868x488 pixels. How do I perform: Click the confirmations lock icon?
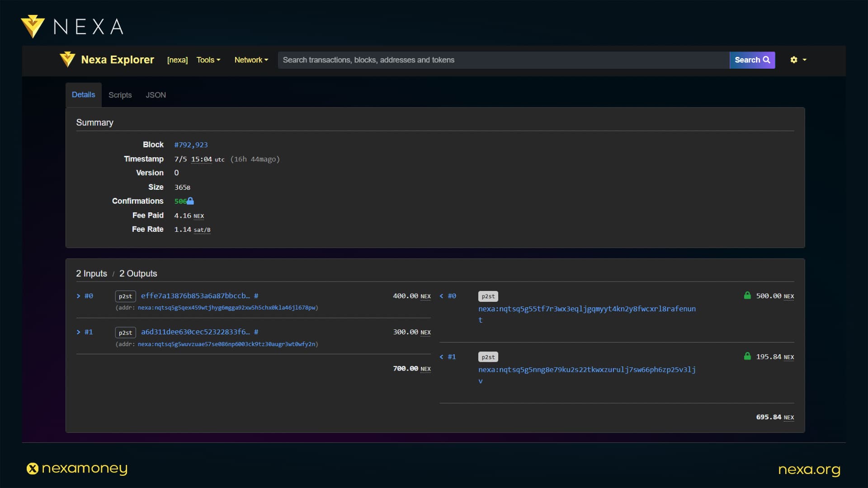pos(190,201)
